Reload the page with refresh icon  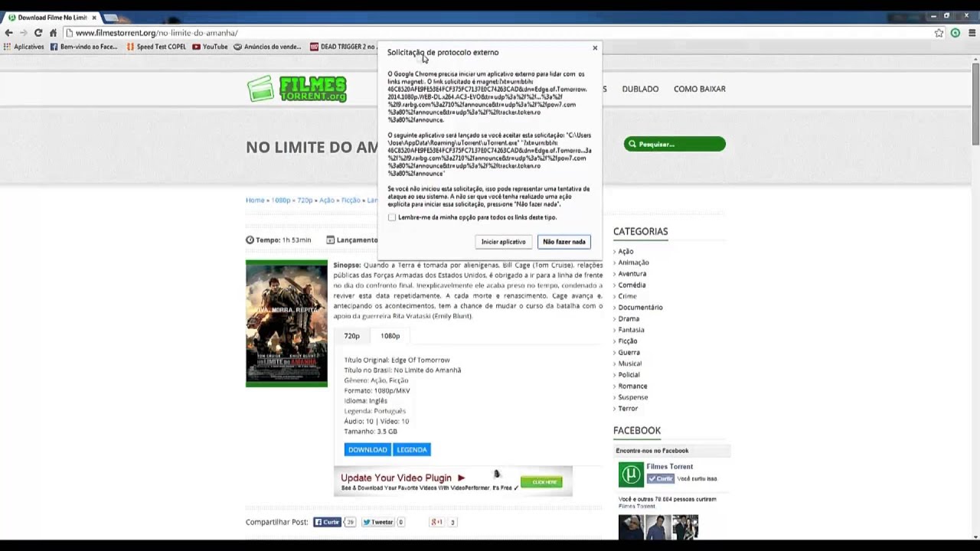click(38, 33)
